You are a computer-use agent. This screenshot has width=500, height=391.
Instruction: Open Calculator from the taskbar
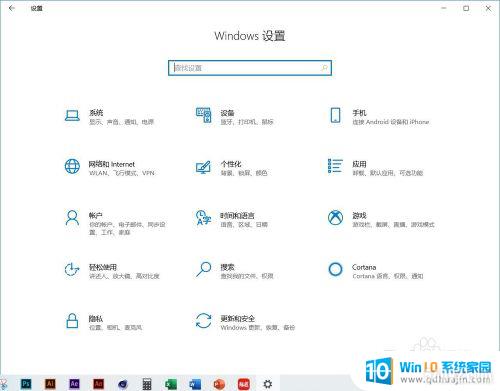click(x=147, y=384)
